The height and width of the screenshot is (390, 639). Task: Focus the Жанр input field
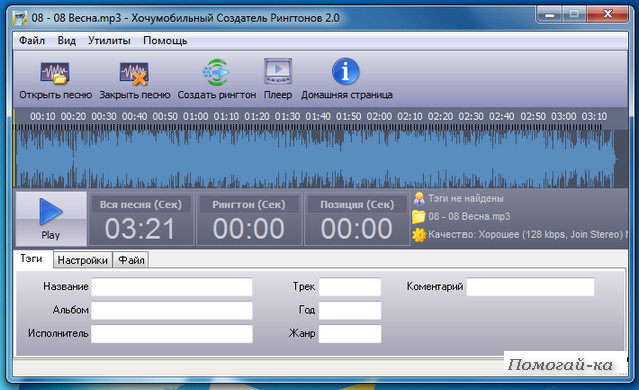(350, 334)
